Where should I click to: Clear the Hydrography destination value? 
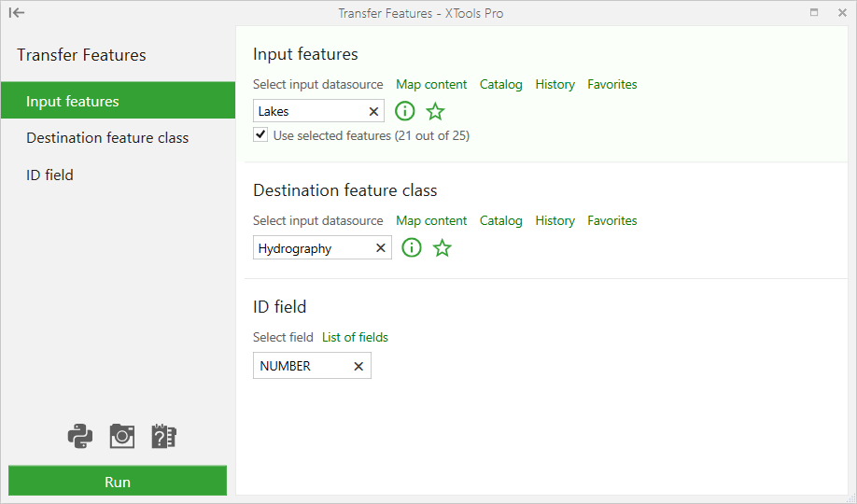click(381, 248)
